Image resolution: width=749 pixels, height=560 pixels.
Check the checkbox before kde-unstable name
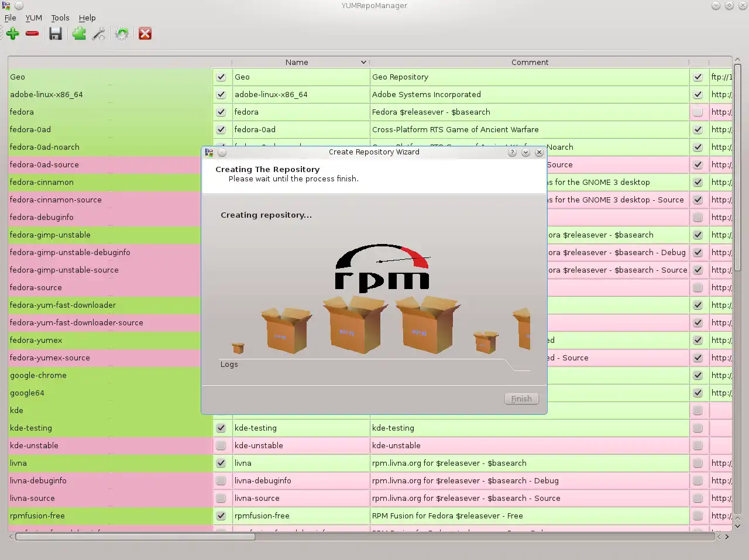click(x=221, y=445)
